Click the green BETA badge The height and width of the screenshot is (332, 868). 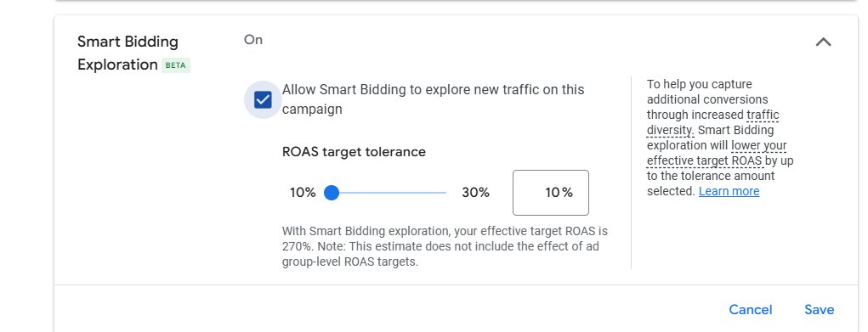coord(176,65)
